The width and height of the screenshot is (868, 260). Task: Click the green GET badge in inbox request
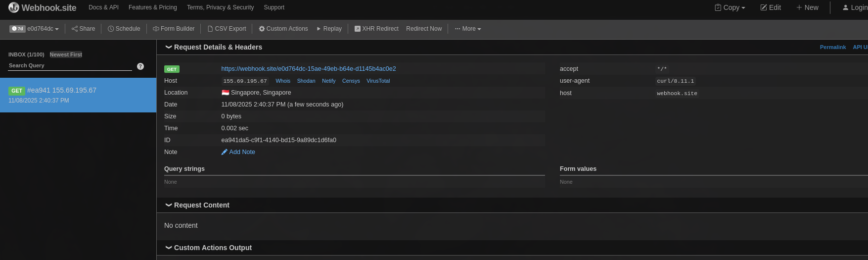pos(17,91)
